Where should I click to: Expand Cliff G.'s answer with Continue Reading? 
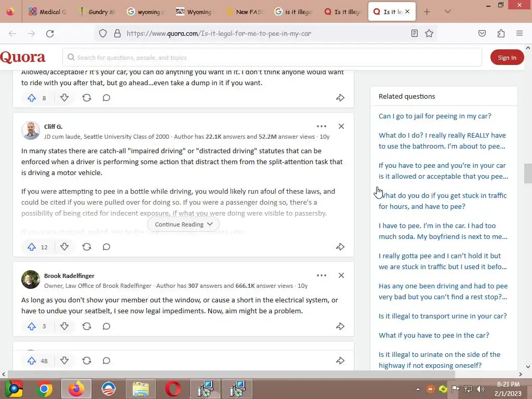pyautogui.click(x=183, y=224)
